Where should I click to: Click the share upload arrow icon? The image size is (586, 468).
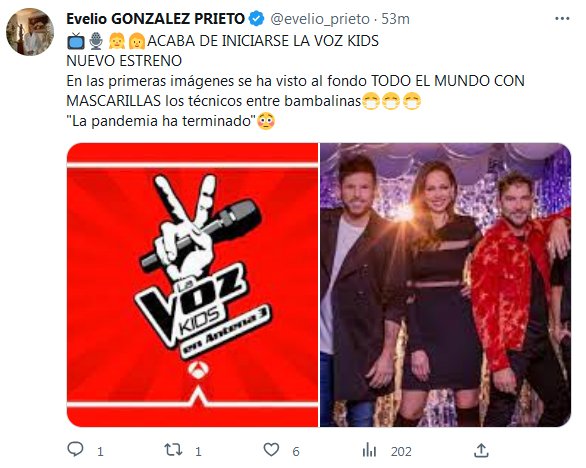(481, 450)
